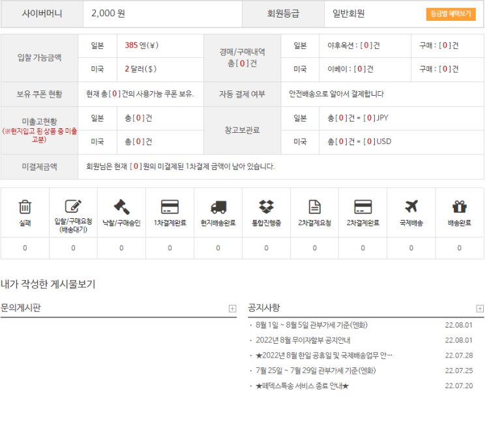Open notice 8월 1일 ~ 8월 5일 관부가세 기준
This screenshot has height=422, width=504.
tap(312, 325)
